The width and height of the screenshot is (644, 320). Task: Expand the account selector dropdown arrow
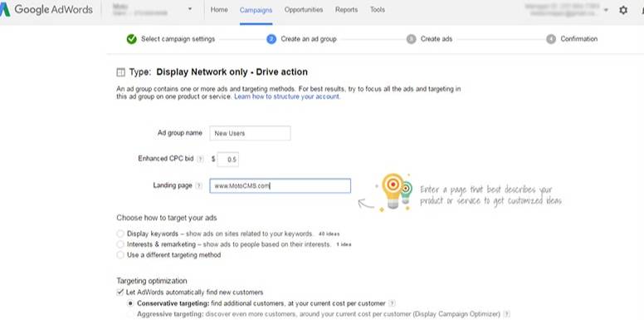(x=190, y=9)
